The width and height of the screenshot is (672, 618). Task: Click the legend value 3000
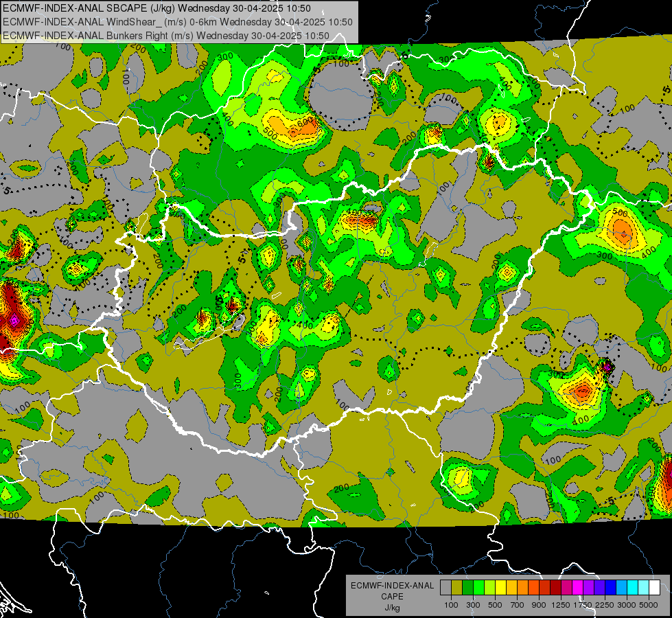coord(627,605)
